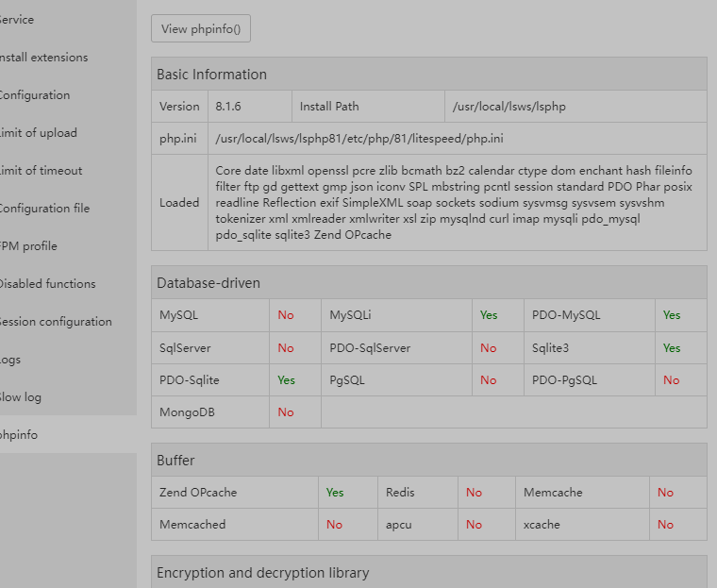Screen dimensions: 717x588
Task: Open the Configuration tab
Action: click(34, 95)
